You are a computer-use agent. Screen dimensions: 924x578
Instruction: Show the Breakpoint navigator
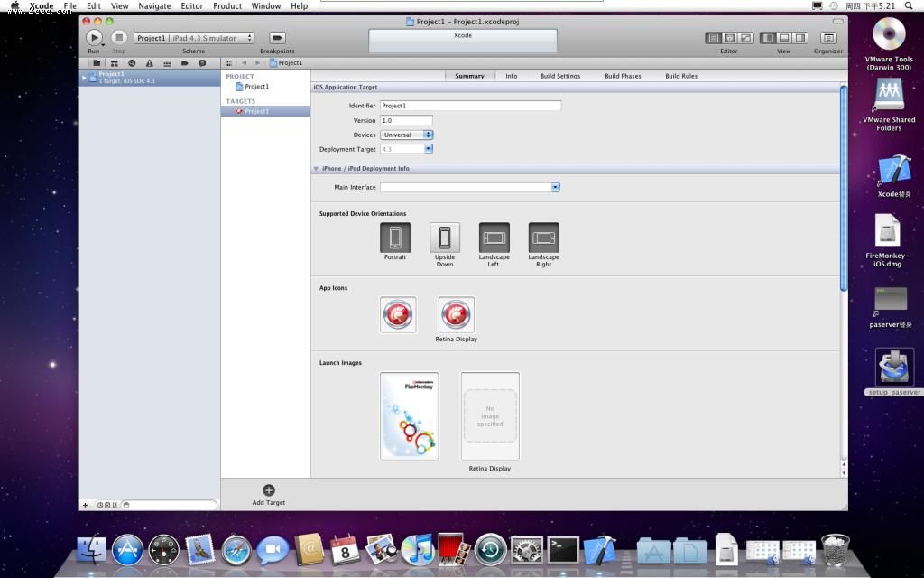[184, 63]
